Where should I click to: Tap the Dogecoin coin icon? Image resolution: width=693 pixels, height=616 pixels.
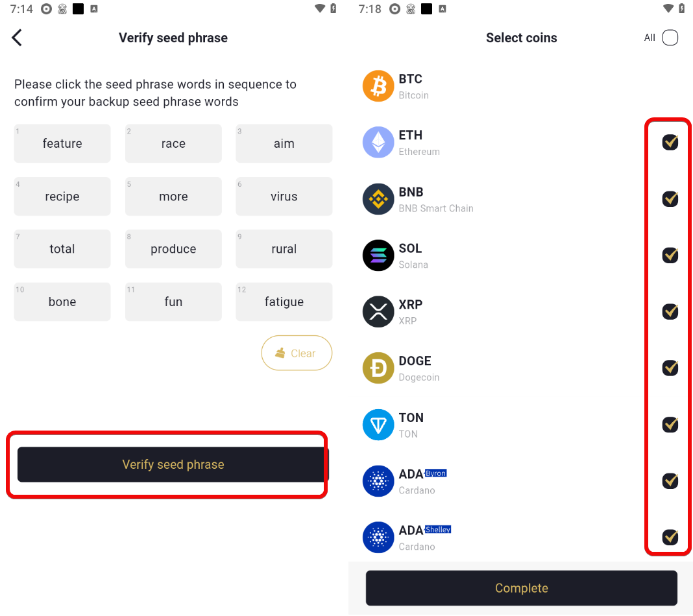[x=378, y=368]
